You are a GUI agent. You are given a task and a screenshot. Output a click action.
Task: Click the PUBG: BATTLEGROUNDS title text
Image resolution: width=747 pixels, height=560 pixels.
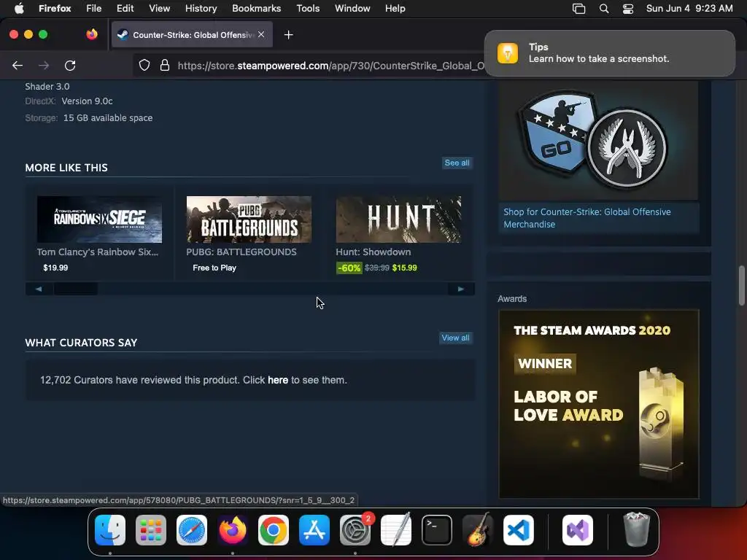241,252
